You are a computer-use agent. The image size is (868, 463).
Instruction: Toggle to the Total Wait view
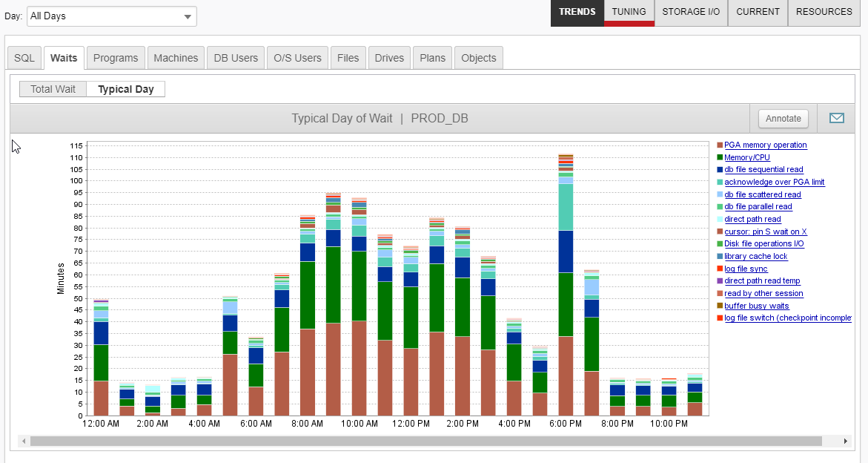tap(53, 89)
